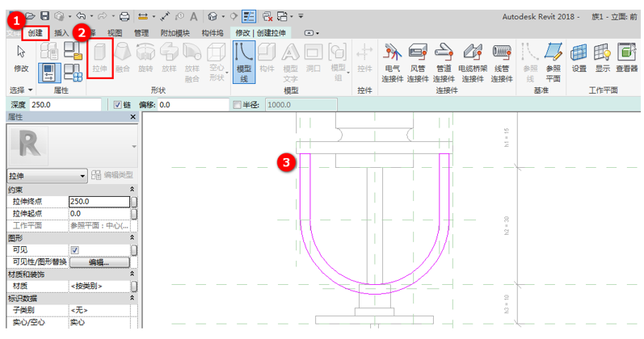Click the Depth (深度) input field
Image resolution: width=644 pixels, height=339 pixels.
pos(65,105)
